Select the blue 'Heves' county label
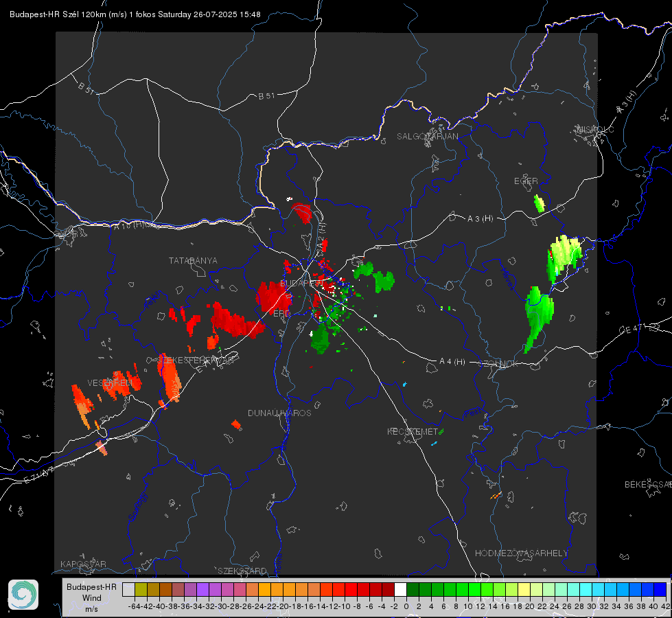Screen dimensions: 672x618 (x=507, y=279)
